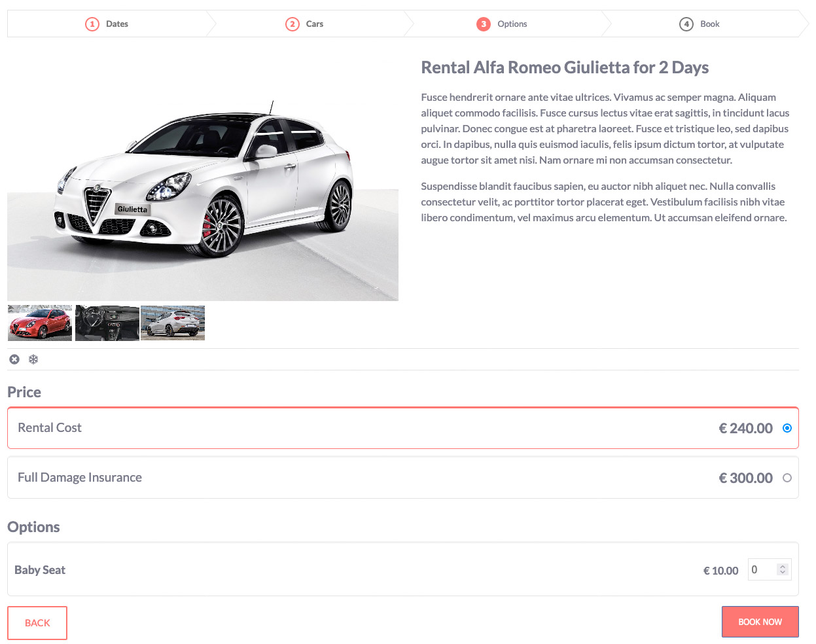Select the Rental Cost radio button
Image resolution: width=816 pixels, height=644 pixels.
pos(787,428)
